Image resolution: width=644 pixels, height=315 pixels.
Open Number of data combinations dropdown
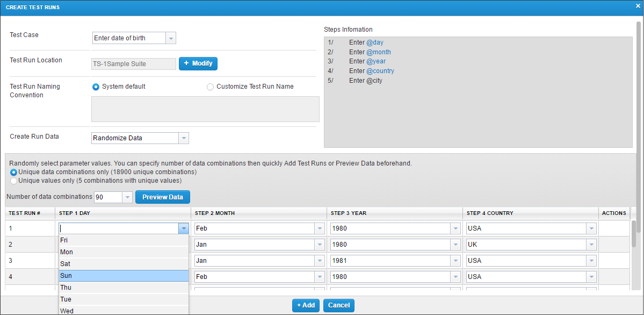click(127, 197)
